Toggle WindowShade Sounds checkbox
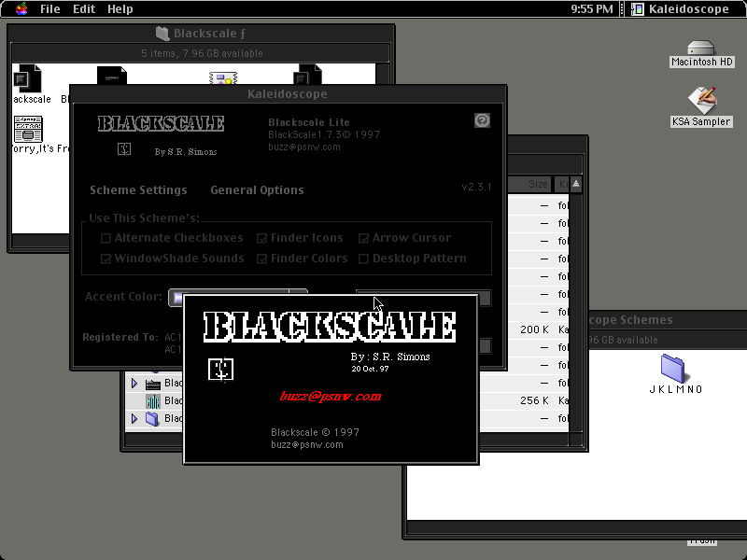This screenshot has width=747, height=560. pyautogui.click(x=106, y=259)
